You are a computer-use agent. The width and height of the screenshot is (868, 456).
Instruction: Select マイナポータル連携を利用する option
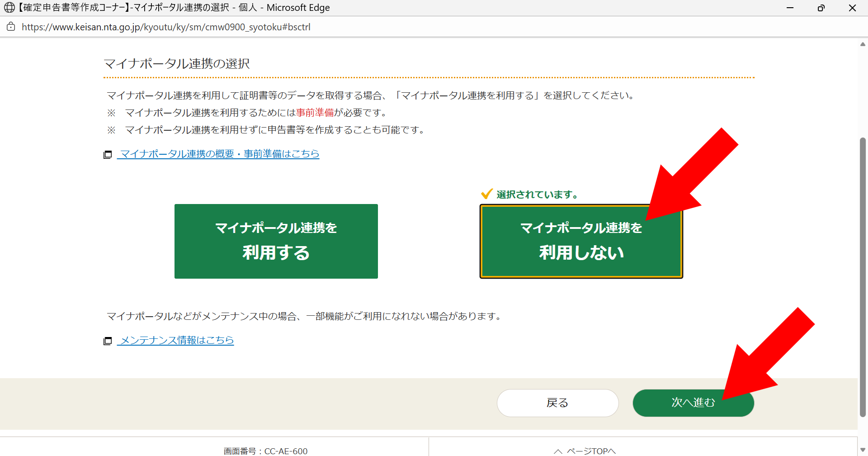[x=276, y=241]
